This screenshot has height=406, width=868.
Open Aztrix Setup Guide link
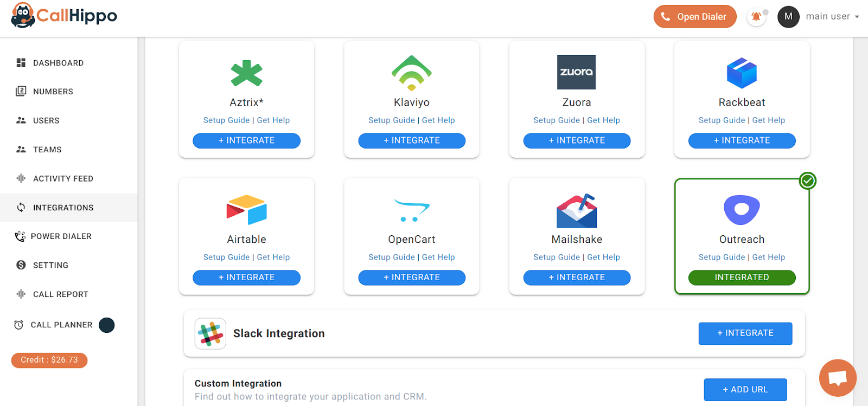[x=226, y=120]
